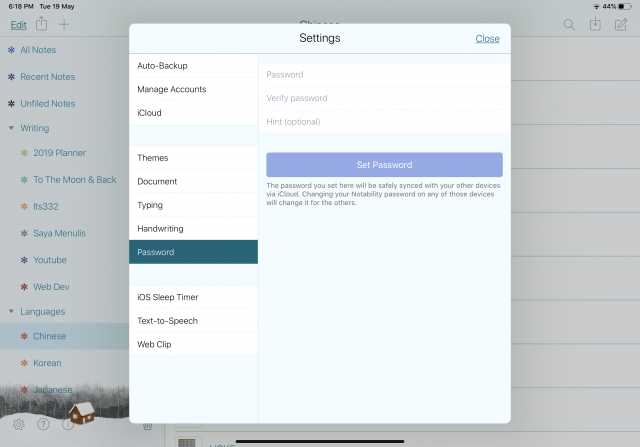Open Typing settings
The image size is (640, 447).
coord(193,205)
